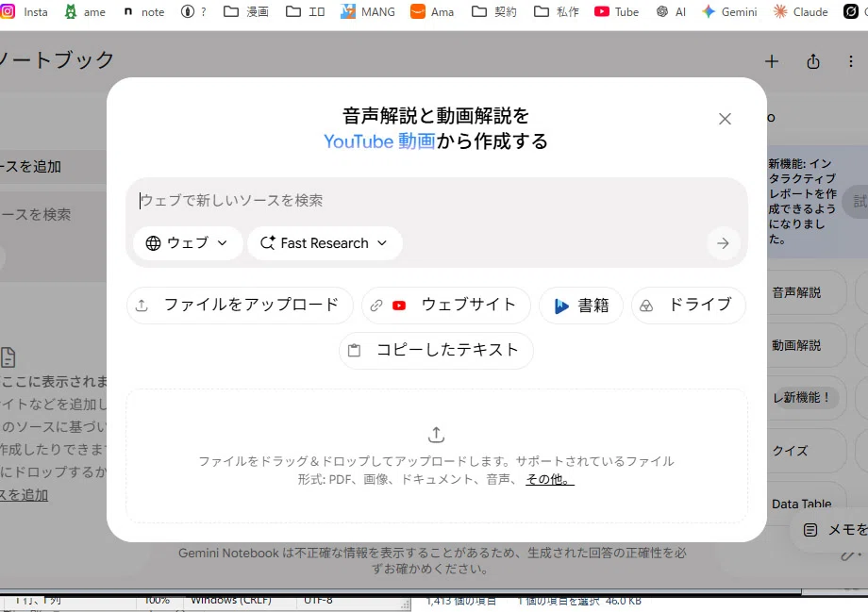Click the plus icon in the notebook header
This screenshot has height=612, width=868.
pos(772,61)
